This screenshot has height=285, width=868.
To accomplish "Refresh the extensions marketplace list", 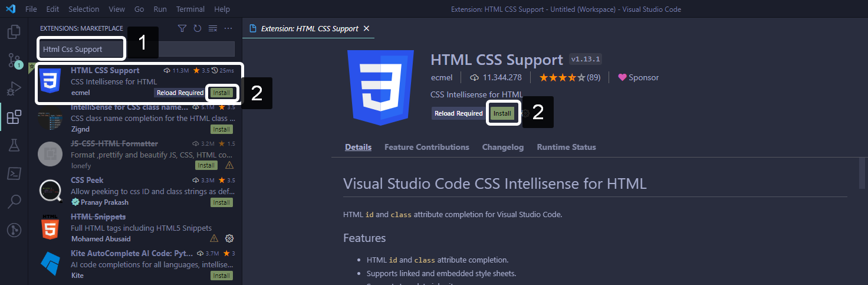I will pyautogui.click(x=198, y=28).
